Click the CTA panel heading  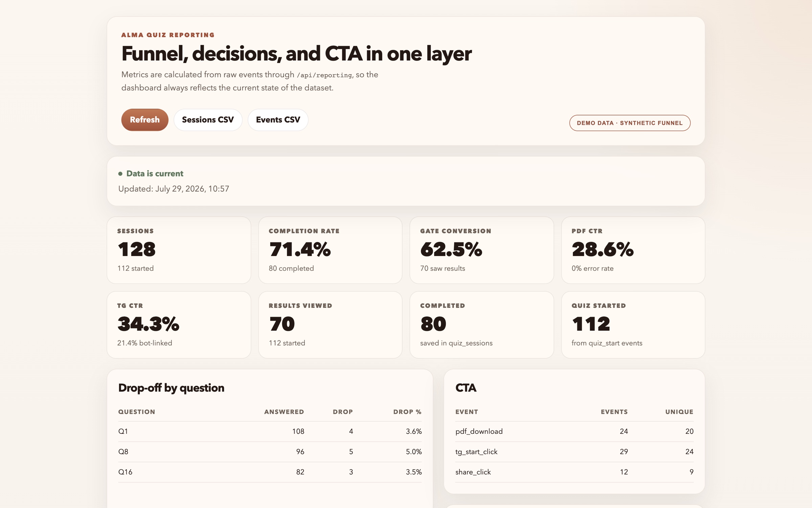point(466,388)
